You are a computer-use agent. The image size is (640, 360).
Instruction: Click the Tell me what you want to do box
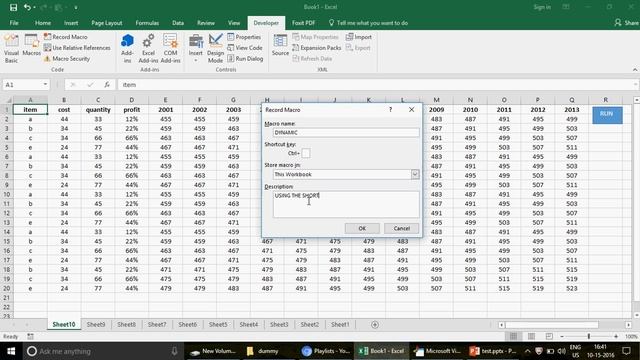pos(368,23)
